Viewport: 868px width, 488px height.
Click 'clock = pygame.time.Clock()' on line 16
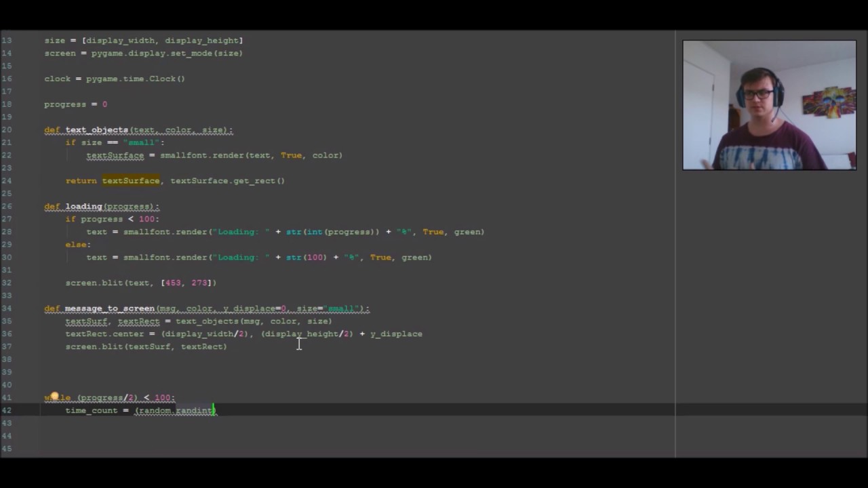[x=115, y=79]
